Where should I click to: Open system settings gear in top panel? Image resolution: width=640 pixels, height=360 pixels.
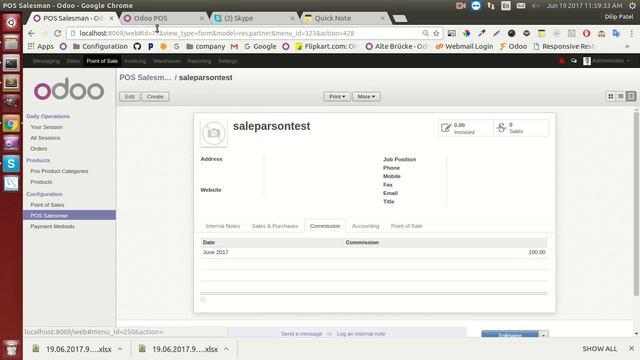(632, 5)
